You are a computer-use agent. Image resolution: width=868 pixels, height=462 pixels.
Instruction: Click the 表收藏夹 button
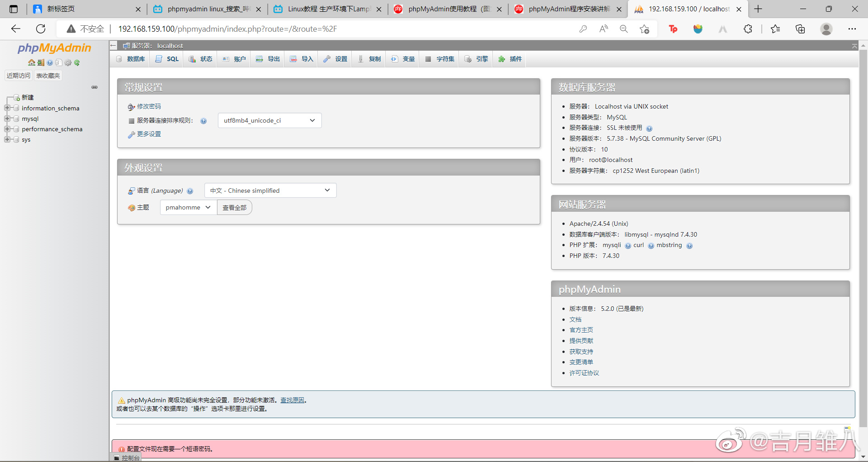coord(48,76)
